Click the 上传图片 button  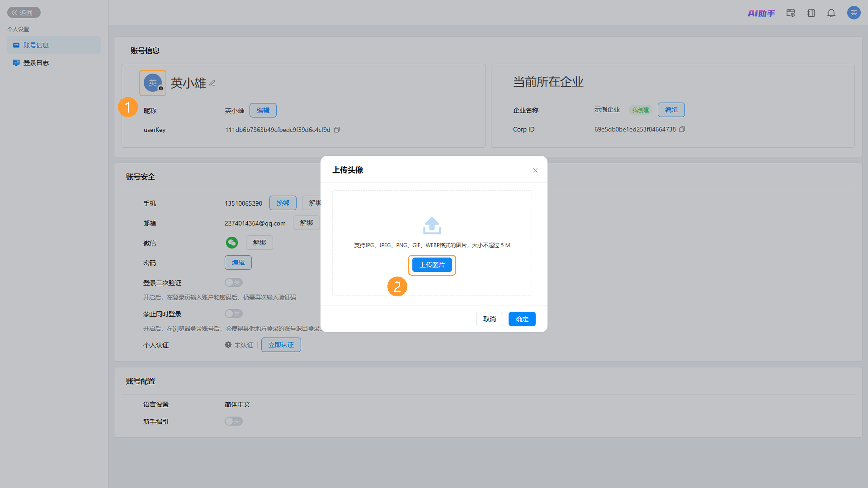pos(432,265)
